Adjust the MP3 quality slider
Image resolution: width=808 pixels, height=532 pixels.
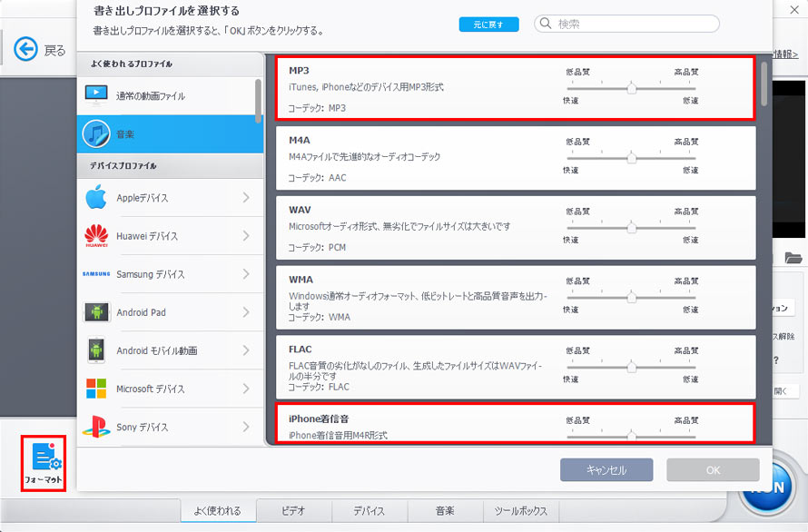click(631, 88)
